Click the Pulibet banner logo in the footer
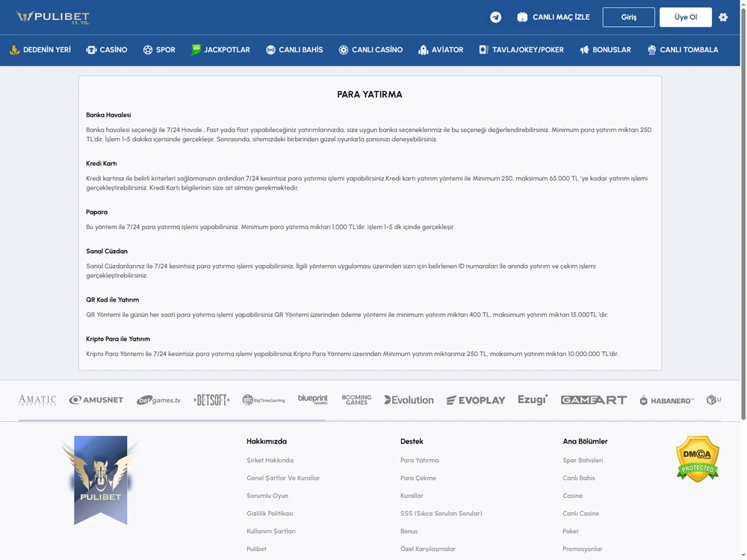The width and height of the screenshot is (747, 560). pyautogui.click(x=101, y=480)
